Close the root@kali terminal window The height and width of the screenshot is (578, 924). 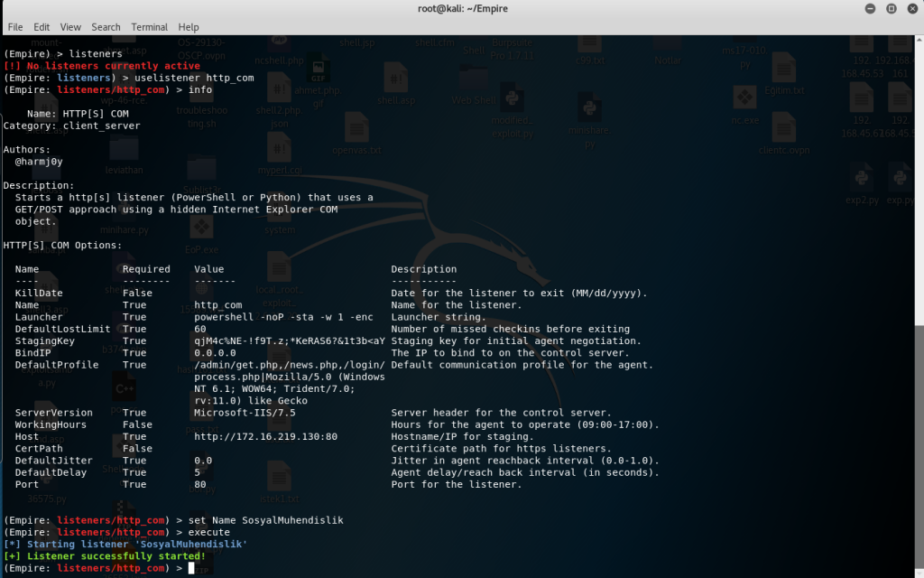(x=911, y=8)
